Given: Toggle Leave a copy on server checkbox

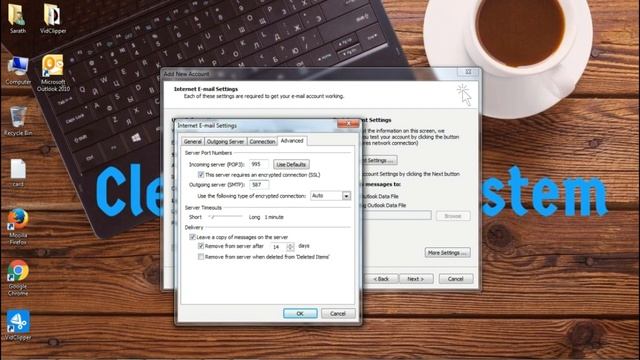Looking at the screenshot, I should pyautogui.click(x=193, y=237).
